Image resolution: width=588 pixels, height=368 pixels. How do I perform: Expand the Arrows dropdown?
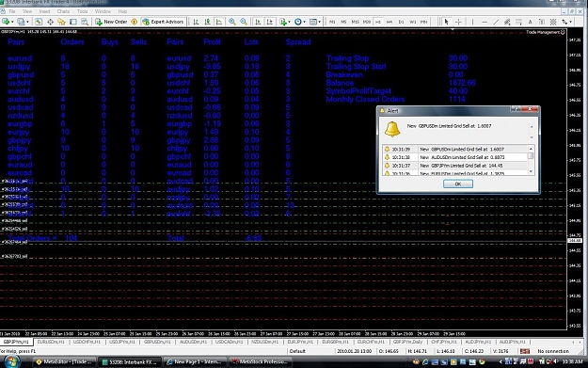click(570, 22)
